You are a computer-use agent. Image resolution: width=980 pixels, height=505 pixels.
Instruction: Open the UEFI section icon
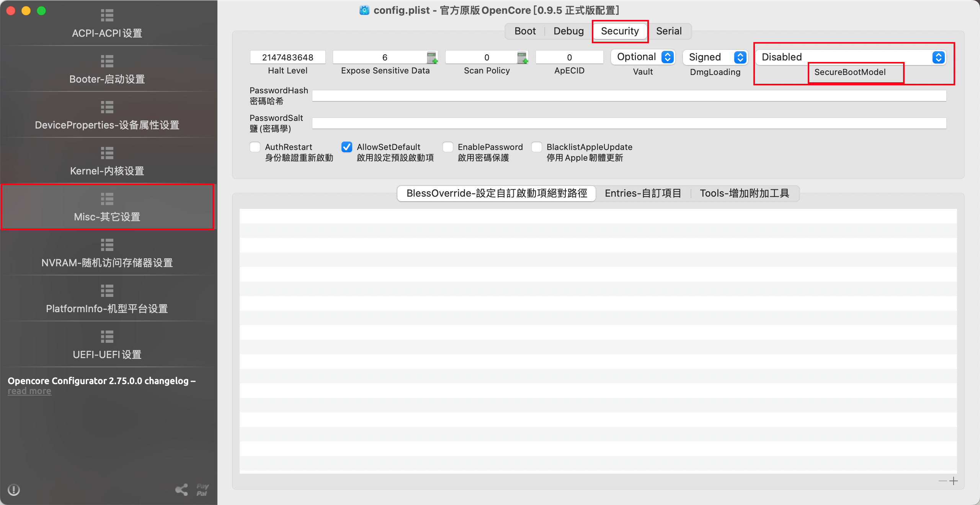107,337
